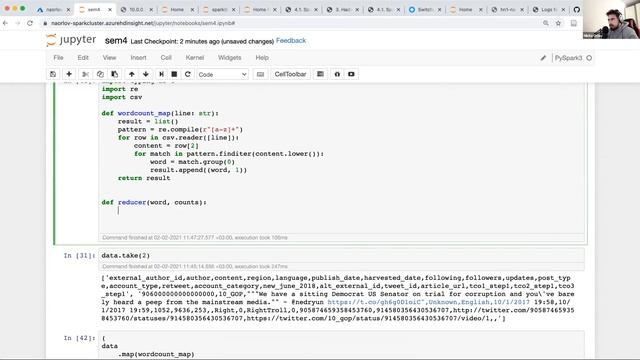Open the Cell menu
This screenshot has height=360, width=640.
166,58
